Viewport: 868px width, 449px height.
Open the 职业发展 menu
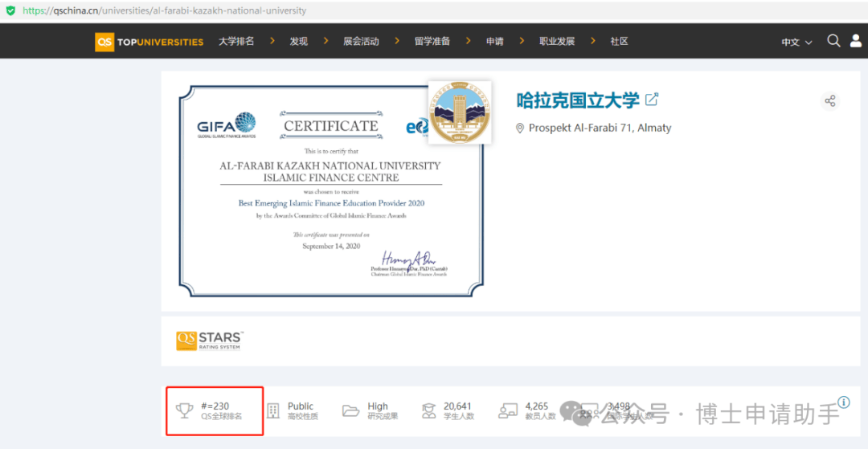tap(558, 42)
